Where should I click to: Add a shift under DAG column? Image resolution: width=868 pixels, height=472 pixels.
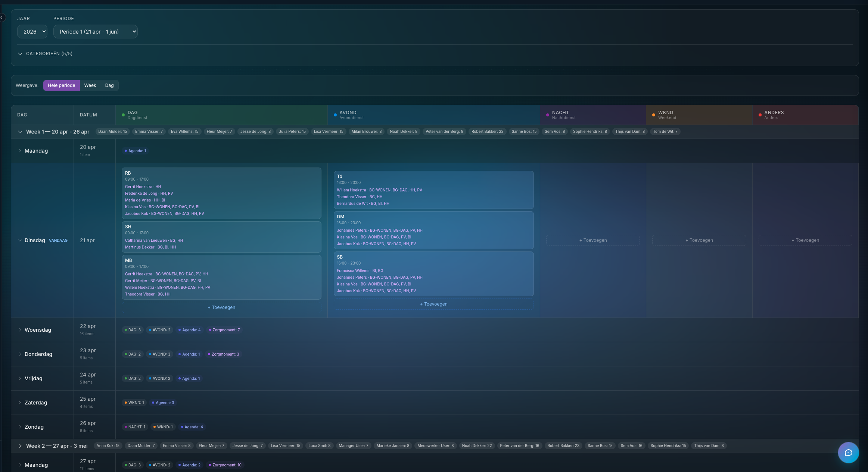click(221, 307)
